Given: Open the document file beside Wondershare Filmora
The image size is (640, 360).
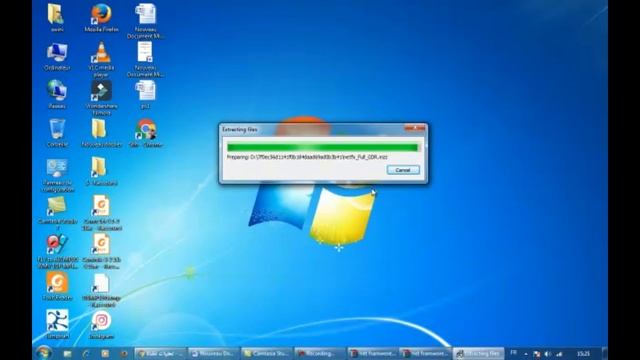Looking at the screenshot, I should pyautogui.click(x=145, y=94).
